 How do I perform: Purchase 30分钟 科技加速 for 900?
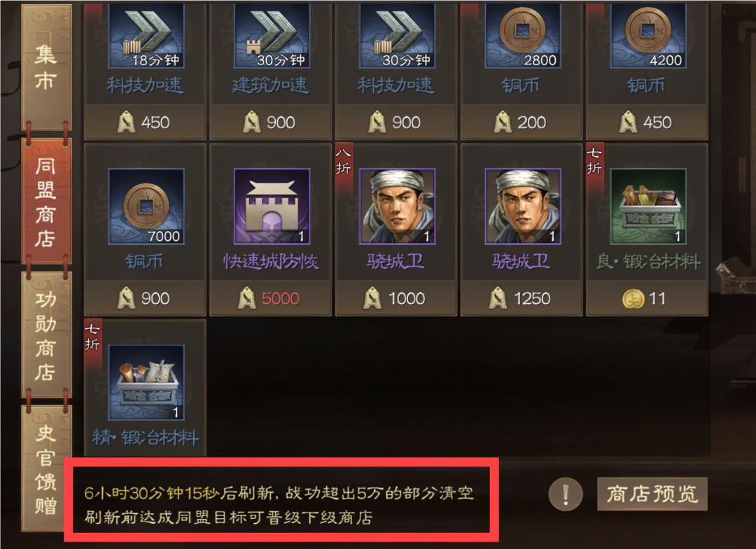pos(395,123)
